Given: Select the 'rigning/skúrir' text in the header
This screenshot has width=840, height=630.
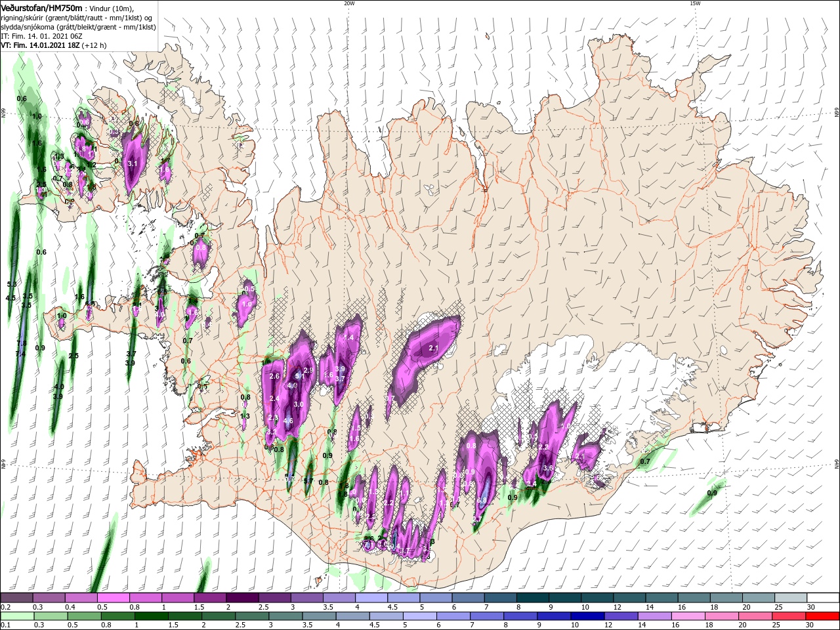Looking at the screenshot, I should coord(23,18).
